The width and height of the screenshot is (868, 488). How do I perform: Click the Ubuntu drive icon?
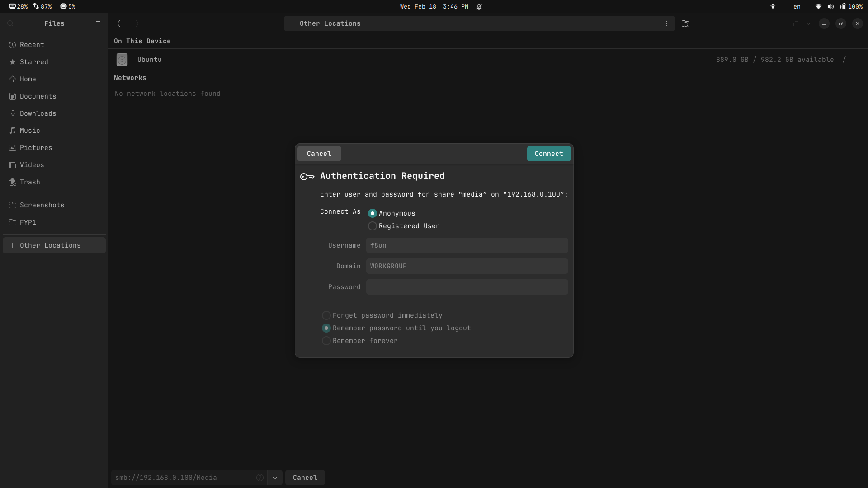click(122, 60)
